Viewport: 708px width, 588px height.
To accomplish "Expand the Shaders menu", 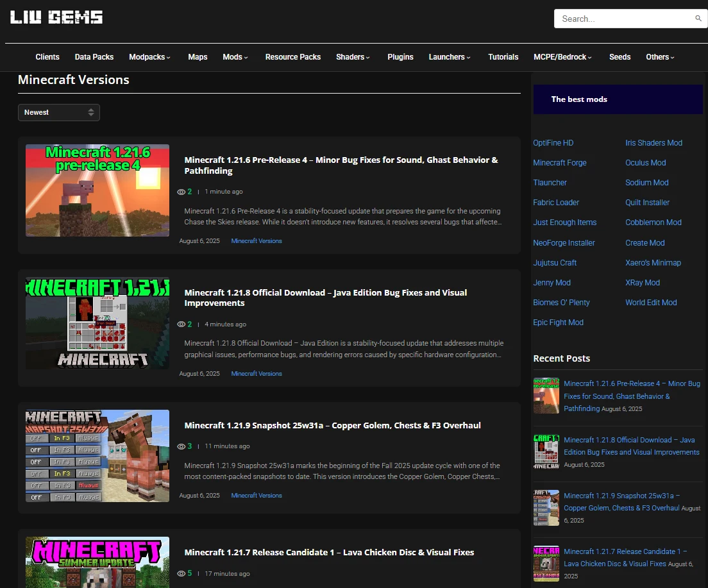I will 353,57.
